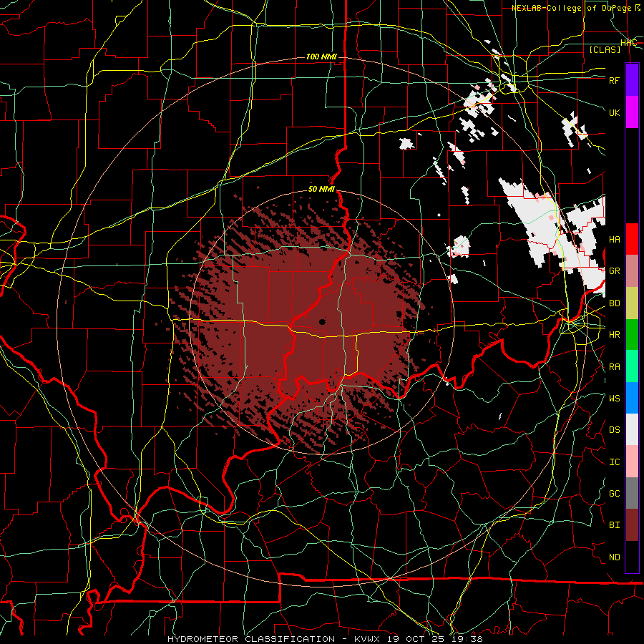Click the purple RF legend color swatch

coord(632,80)
